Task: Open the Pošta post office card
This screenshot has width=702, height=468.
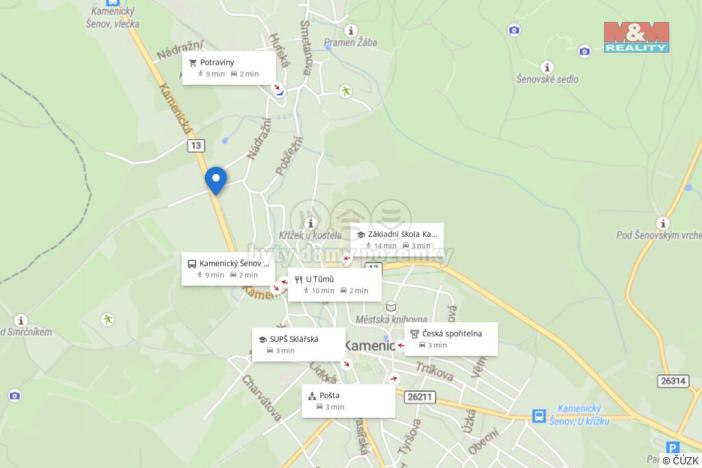Action: click(x=348, y=401)
